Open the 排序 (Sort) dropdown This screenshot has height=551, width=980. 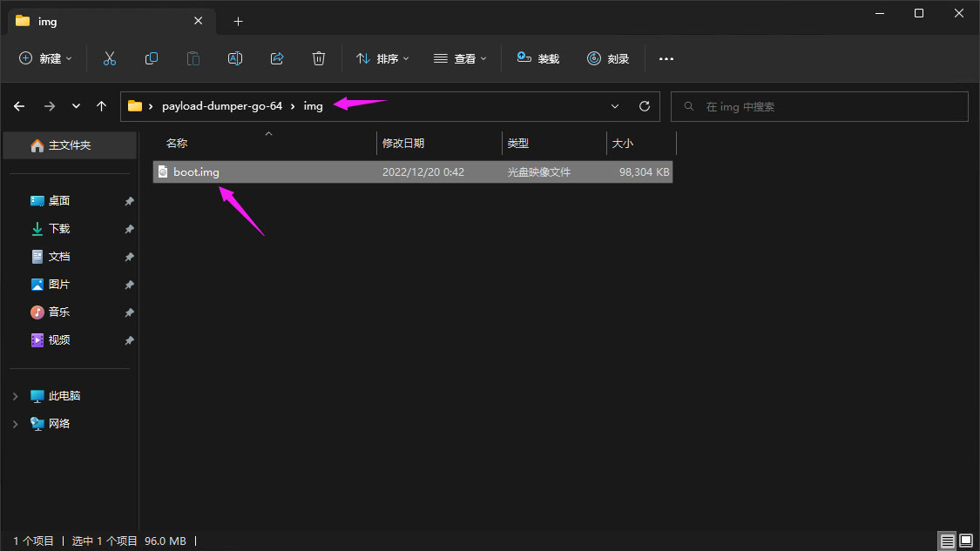tap(382, 58)
